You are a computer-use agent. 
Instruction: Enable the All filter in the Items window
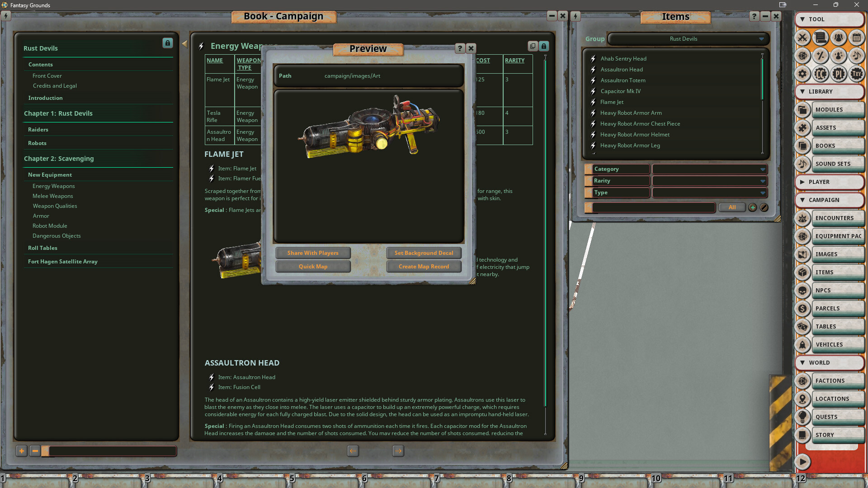pos(732,207)
